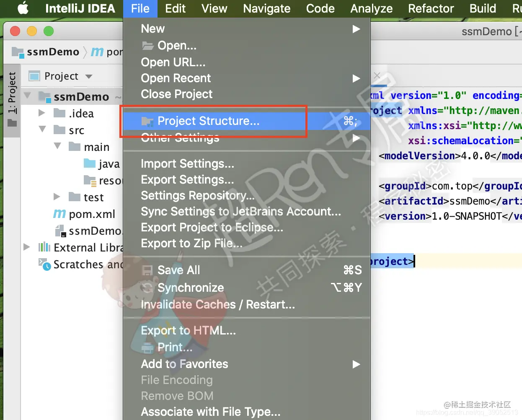Viewport: 522px width, 420px height.
Task: Click the artifactId line in the editor
Action: 450,201
